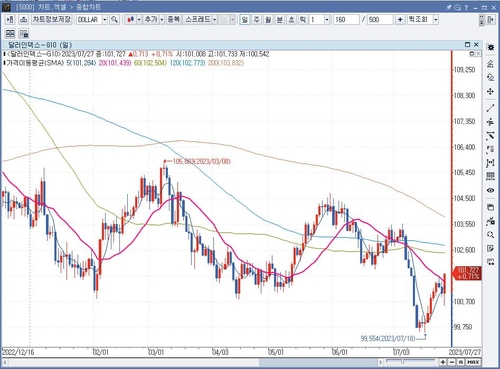The width and height of the screenshot is (500, 369).
Task: Select the range measure bracket tool
Action: pos(490,163)
